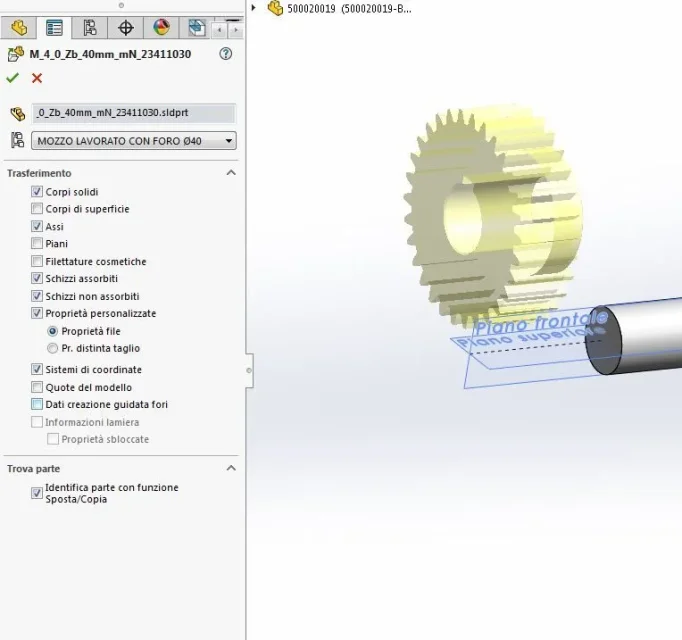Click the sldprt file name field
Screen dimensions: 682x640
(x=134, y=113)
